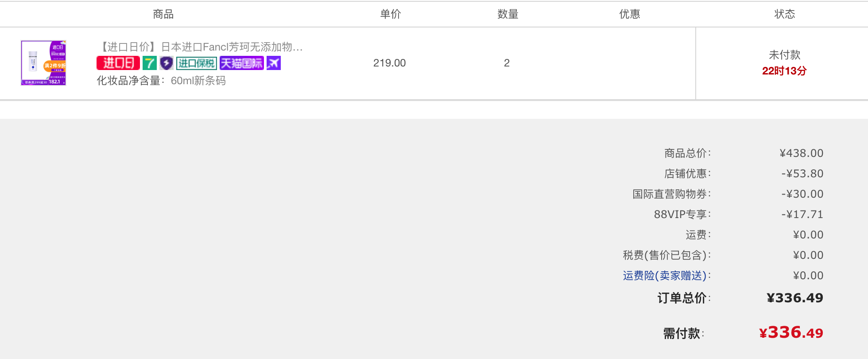Select the 数量 column header
The height and width of the screenshot is (359, 868).
click(508, 14)
